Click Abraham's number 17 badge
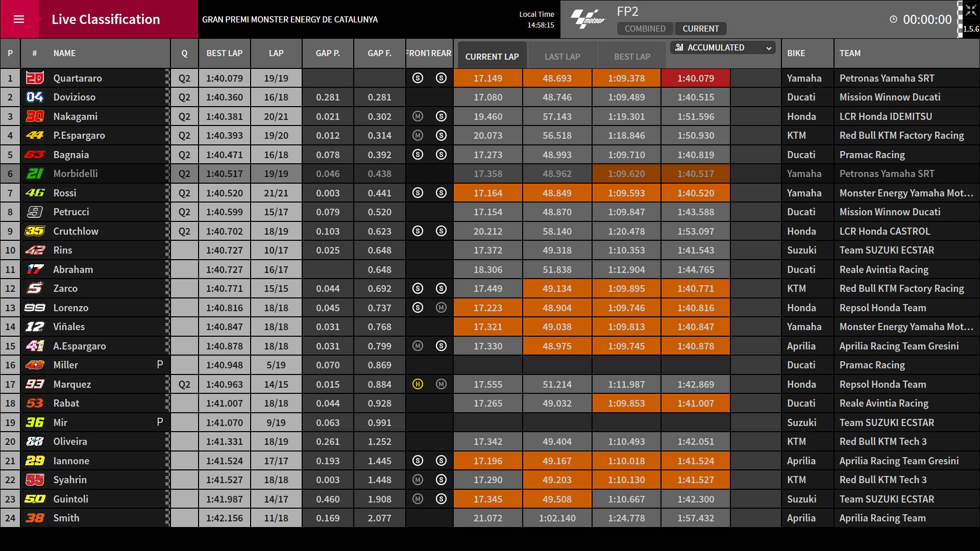 [35, 269]
